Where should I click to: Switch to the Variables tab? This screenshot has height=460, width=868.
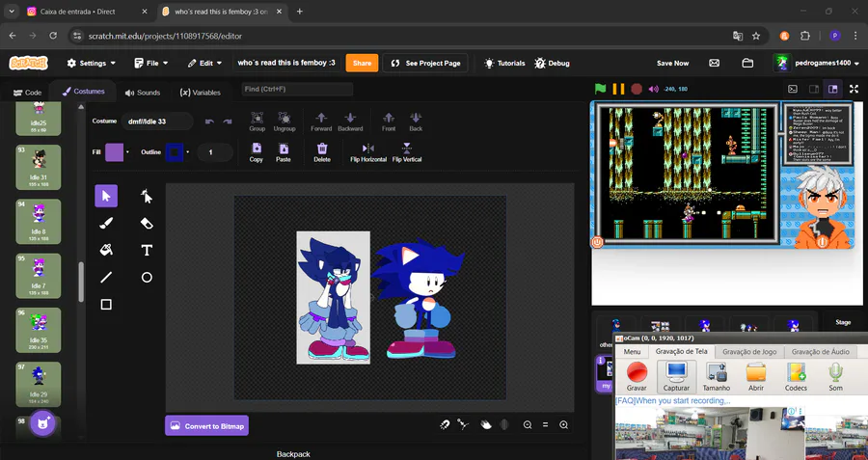pos(201,93)
